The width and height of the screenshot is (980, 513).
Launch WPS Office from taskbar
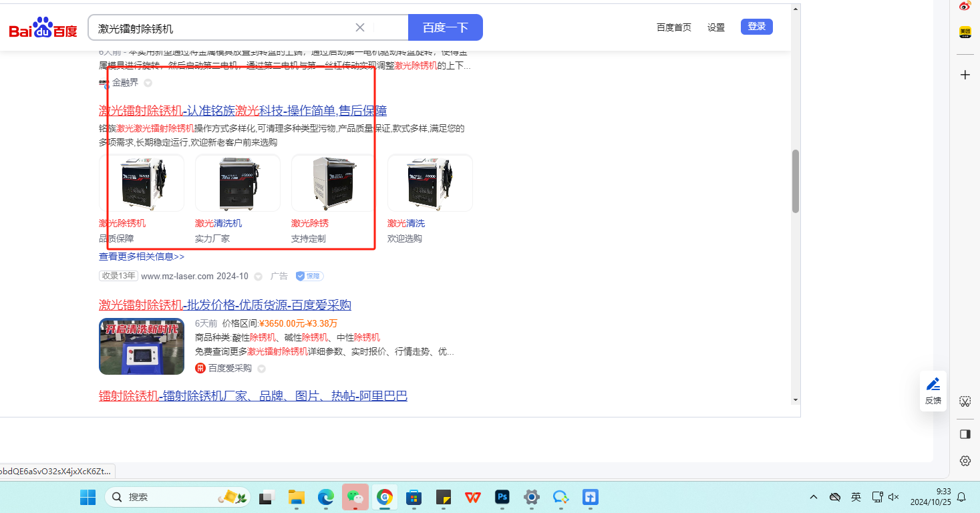click(x=473, y=497)
